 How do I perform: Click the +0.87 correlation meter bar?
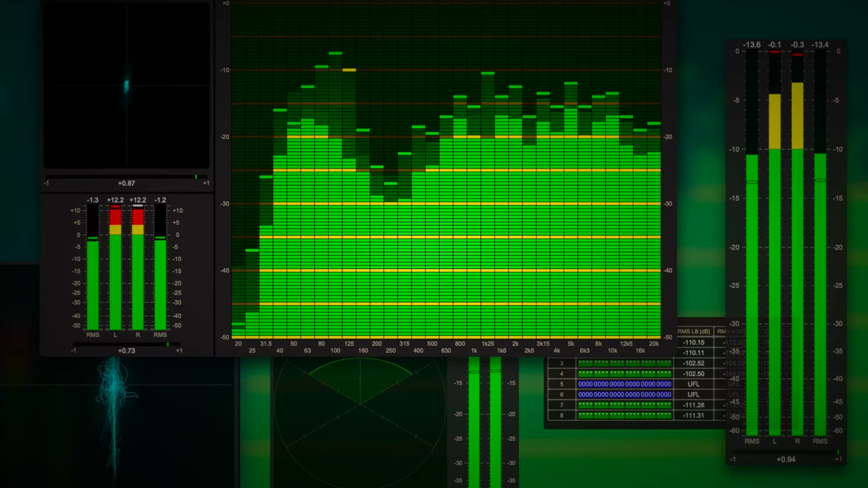coord(127,177)
